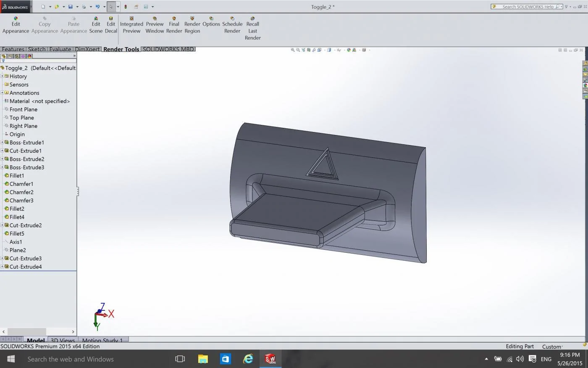Click the Select cursor tool in the quick toolbar
Viewport: 588px width, 368px height.
tap(111, 7)
